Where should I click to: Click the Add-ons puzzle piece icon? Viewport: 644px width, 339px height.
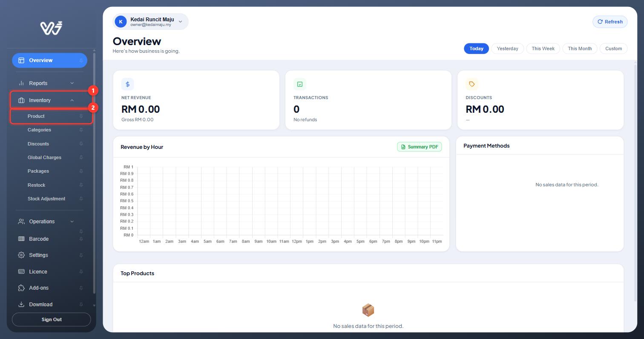tap(21, 288)
